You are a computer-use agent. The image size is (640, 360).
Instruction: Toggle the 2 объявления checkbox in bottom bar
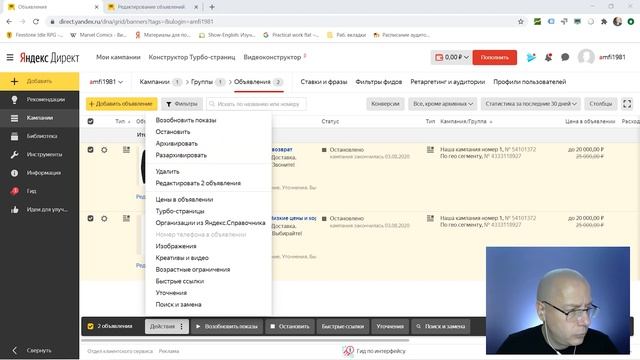(91, 326)
